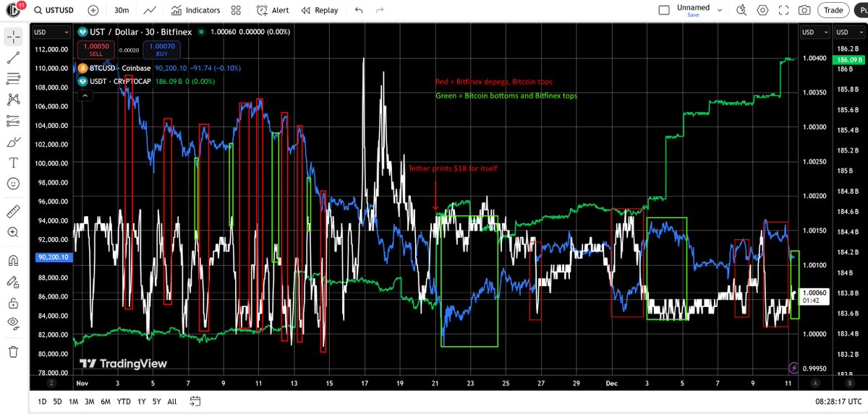Open the user profile avatar menu
Screen dimensions: 868x414
pyautogui.click(x=14, y=9)
